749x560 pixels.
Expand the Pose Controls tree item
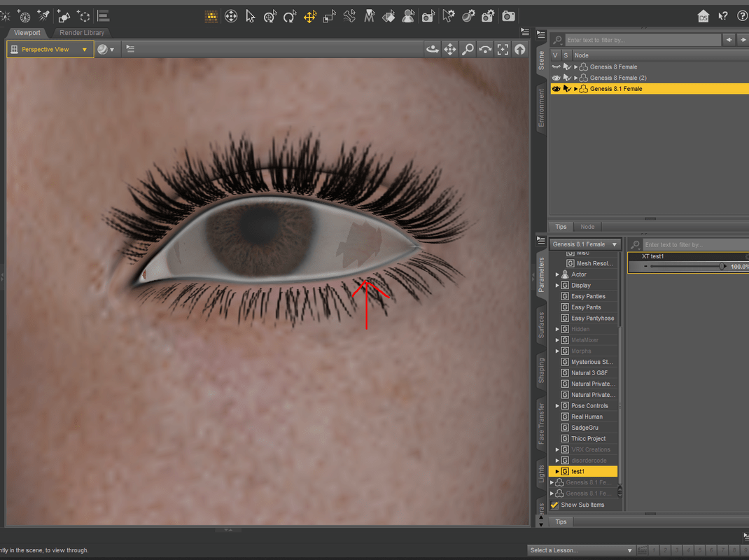pyautogui.click(x=557, y=406)
